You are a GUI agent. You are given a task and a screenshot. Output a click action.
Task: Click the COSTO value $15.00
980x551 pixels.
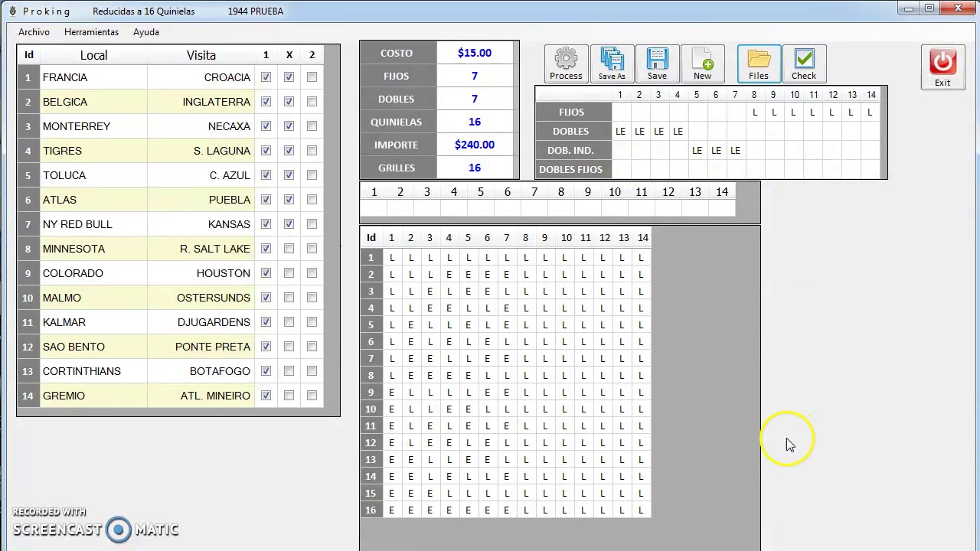(475, 53)
